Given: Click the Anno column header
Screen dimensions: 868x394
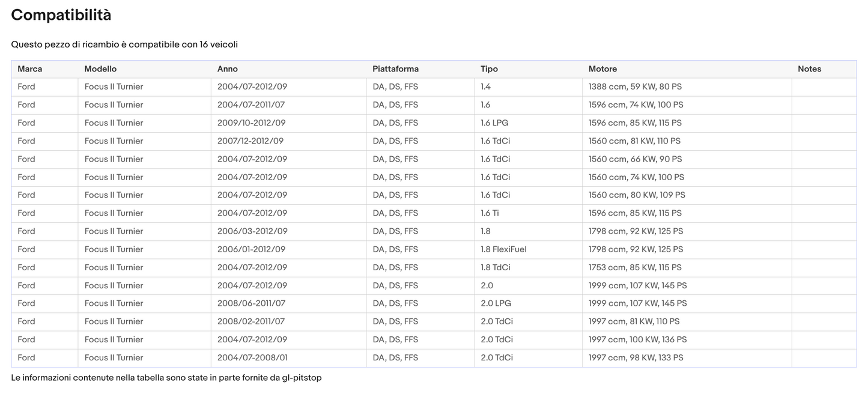Looking at the screenshot, I should 228,69.
